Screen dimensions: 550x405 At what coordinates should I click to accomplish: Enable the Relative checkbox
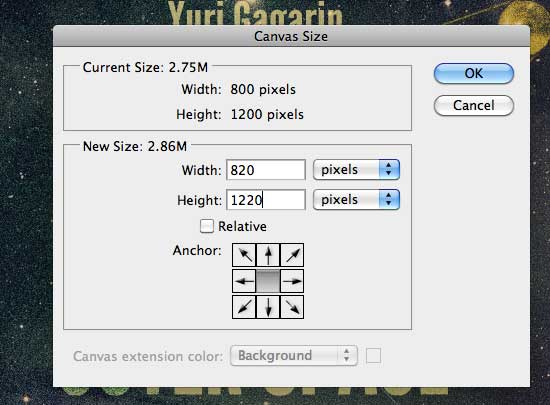point(207,226)
